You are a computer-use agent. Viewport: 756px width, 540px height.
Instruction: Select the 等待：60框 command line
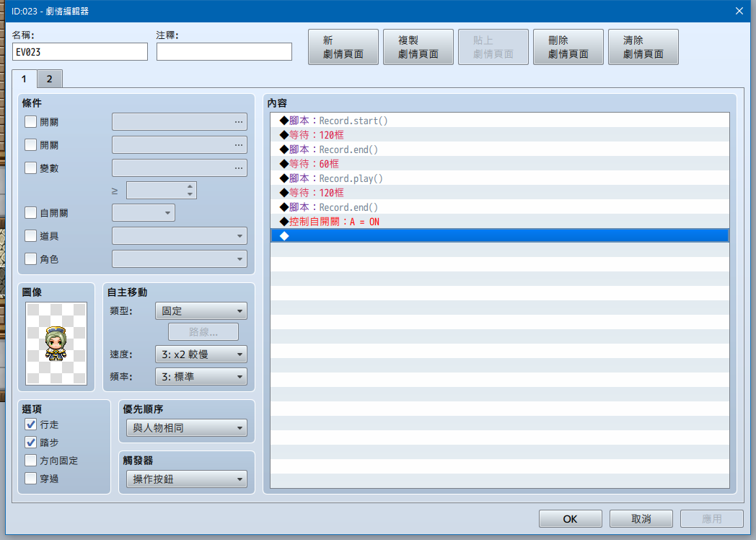(499, 164)
